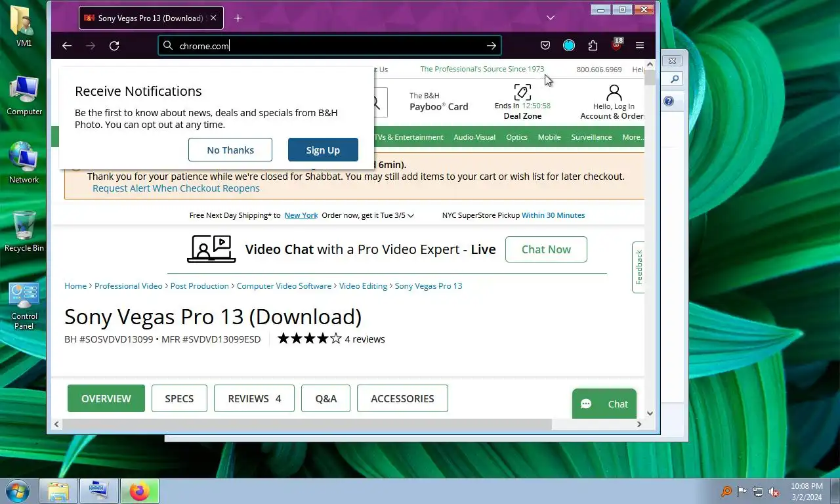Decline notifications with No Thanks
840x504 pixels.
230,150
